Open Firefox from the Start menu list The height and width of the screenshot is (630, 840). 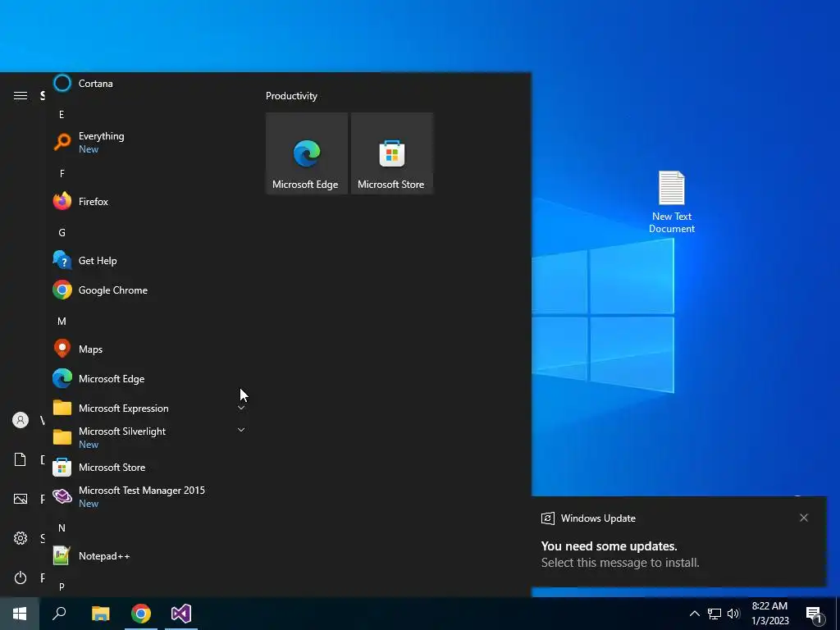[148, 202]
